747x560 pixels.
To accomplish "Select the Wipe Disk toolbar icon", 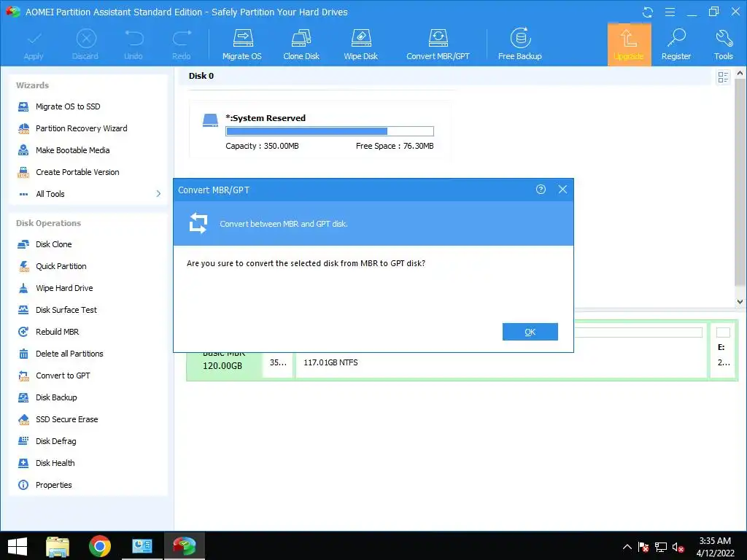I will (360, 44).
